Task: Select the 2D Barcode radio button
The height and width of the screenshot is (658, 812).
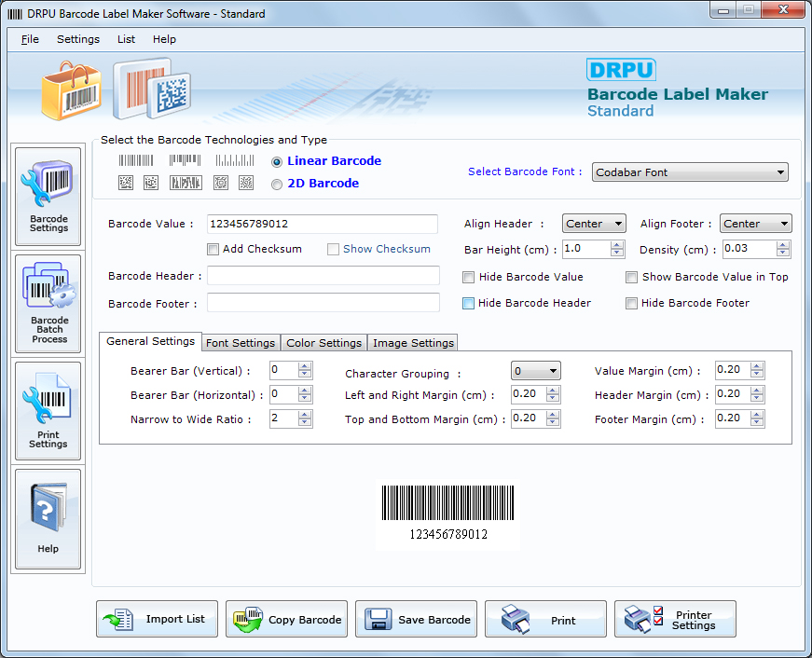Action: point(276,183)
